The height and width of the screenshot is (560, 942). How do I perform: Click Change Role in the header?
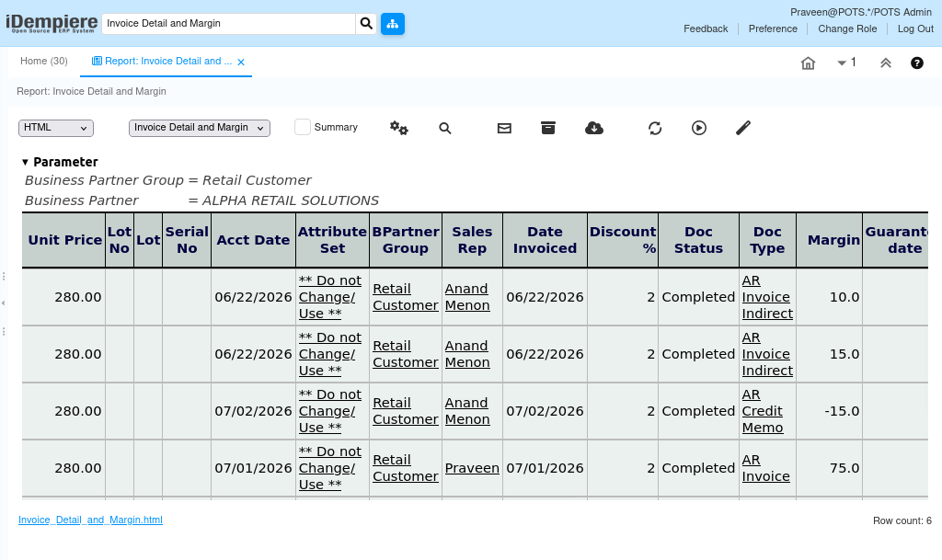847,29
